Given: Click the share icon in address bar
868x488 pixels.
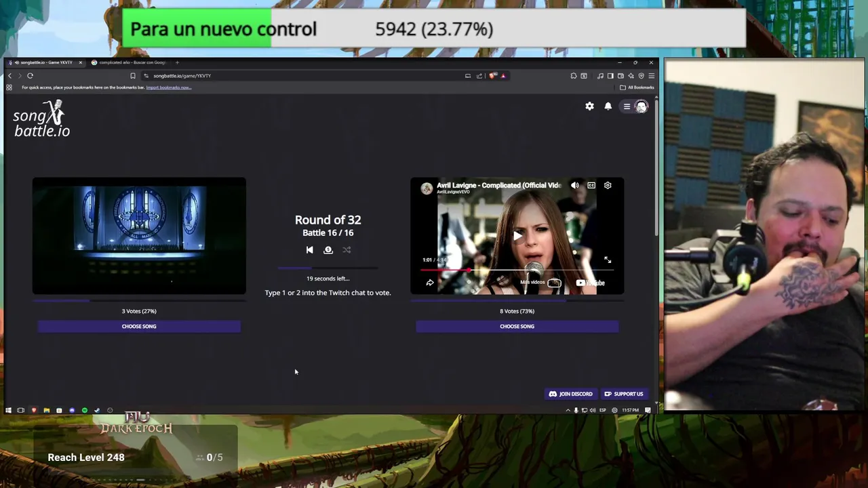Looking at the screenshot, I should 479,76.
